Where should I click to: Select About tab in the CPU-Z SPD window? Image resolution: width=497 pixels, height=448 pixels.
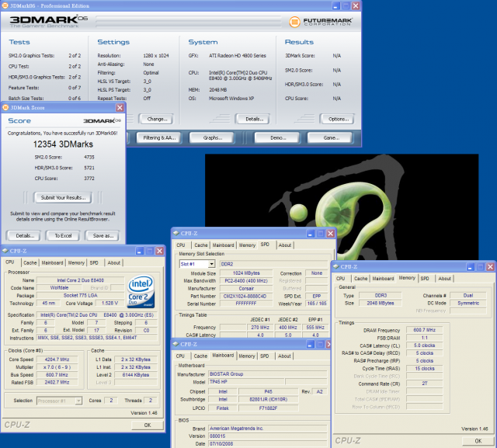285,245
